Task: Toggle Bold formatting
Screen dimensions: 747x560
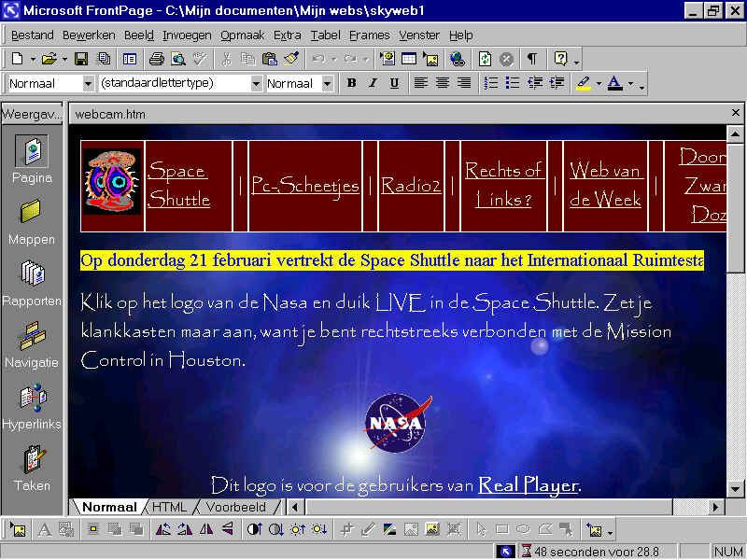Action: point(352,83)
